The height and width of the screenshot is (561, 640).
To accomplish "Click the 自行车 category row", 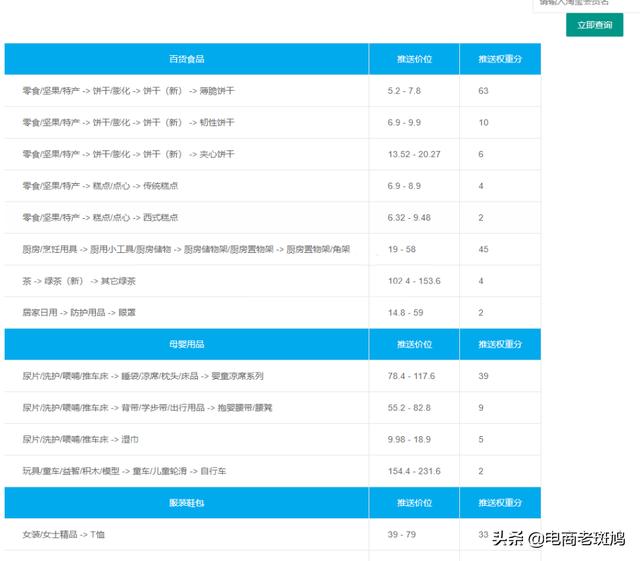I will point(273,471).
